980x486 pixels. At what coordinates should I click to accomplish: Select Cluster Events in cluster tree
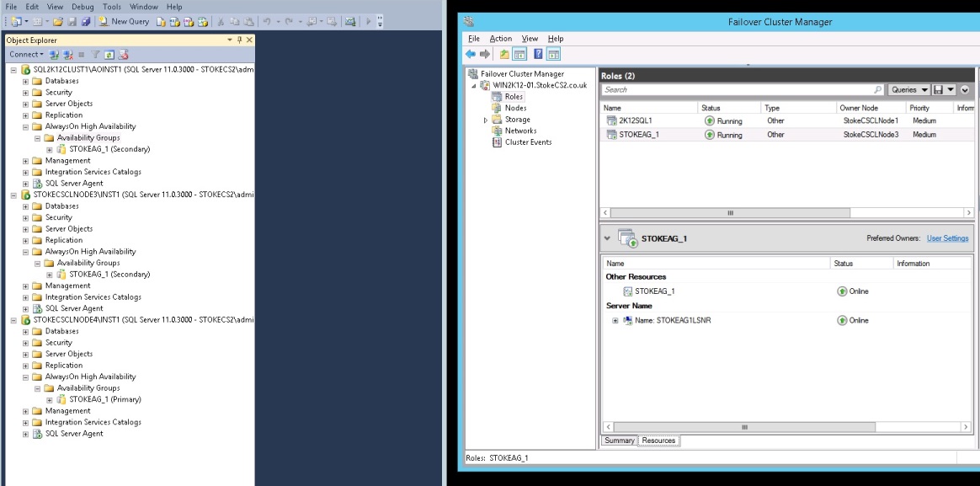pos(528,142)
